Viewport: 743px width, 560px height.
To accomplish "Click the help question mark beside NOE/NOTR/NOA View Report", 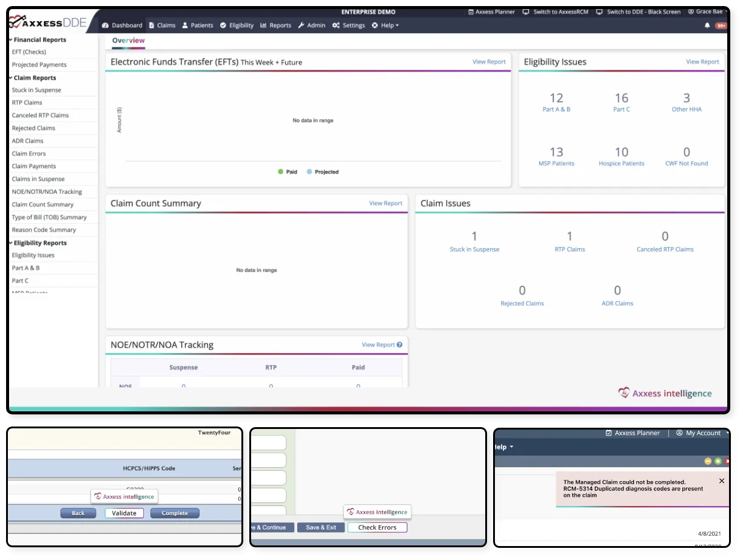I will coord(400,345).
